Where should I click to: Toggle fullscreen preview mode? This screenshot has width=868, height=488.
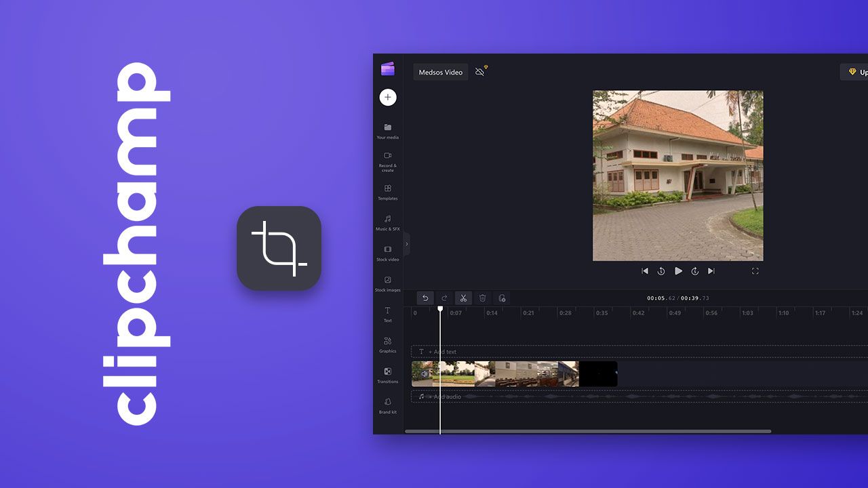tap(755, 271)
